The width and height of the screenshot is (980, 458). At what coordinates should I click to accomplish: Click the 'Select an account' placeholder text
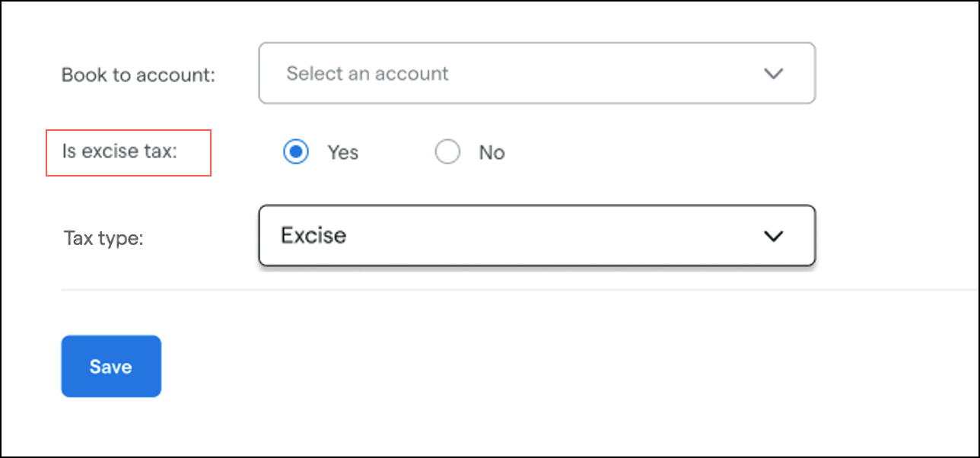(367, 74)
